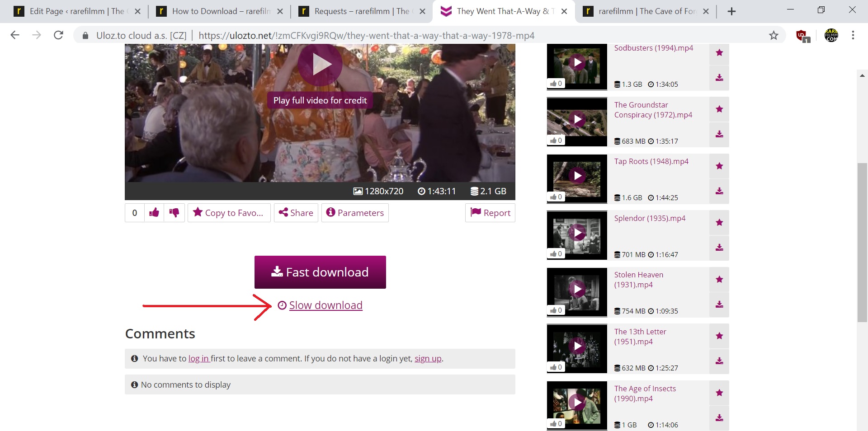Star Tap Roots (1948).mp4
The height and width of the screenshot is (431, 868).
coord(719,166)
